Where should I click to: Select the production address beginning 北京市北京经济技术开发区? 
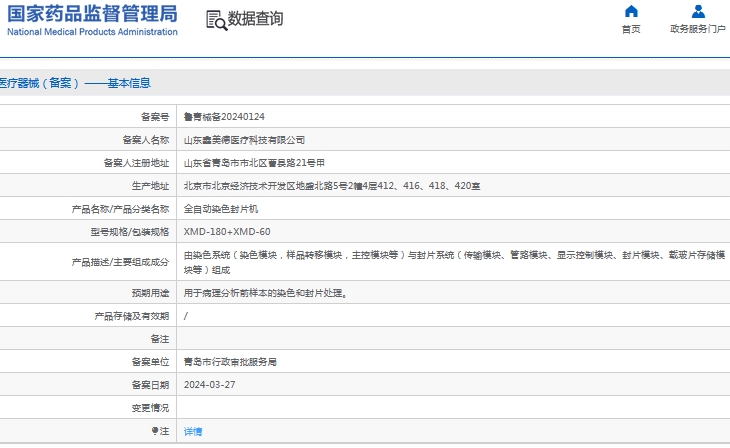[x=332, y=186]
